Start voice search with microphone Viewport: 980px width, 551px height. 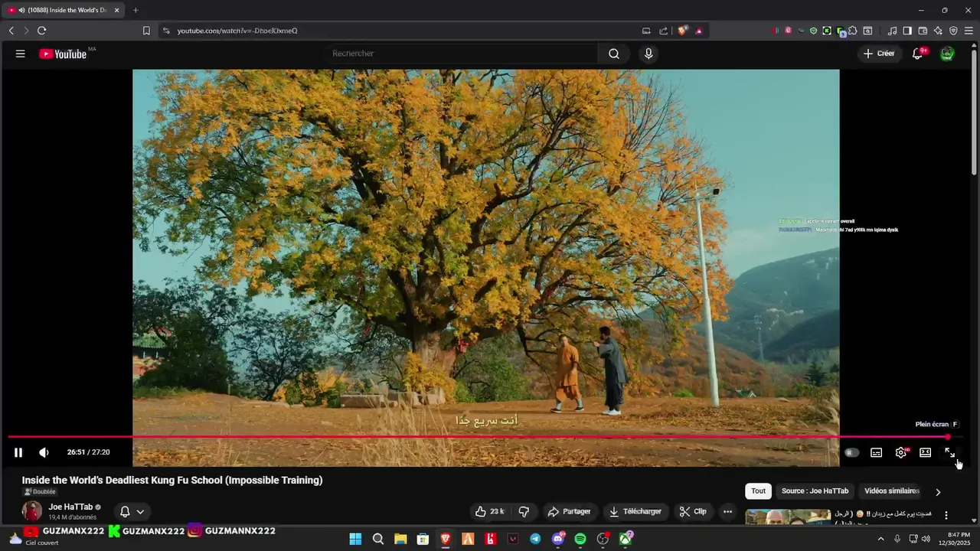648,54
